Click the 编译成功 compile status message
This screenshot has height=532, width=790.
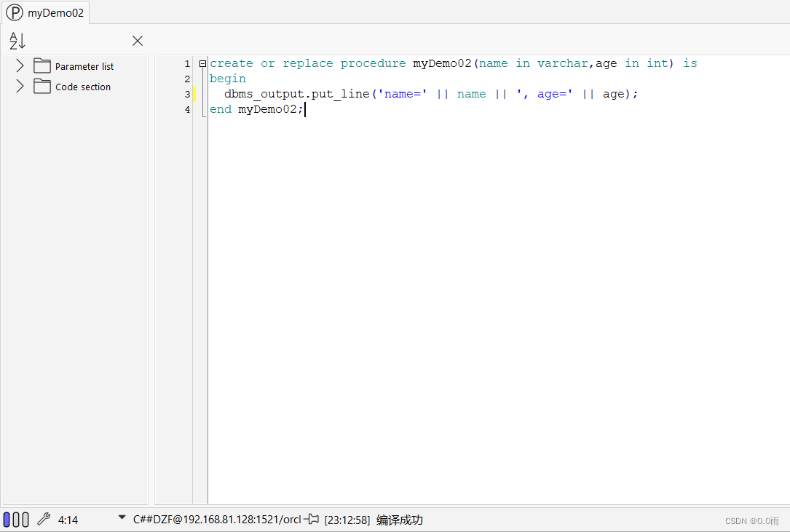[x=398, y=519]
